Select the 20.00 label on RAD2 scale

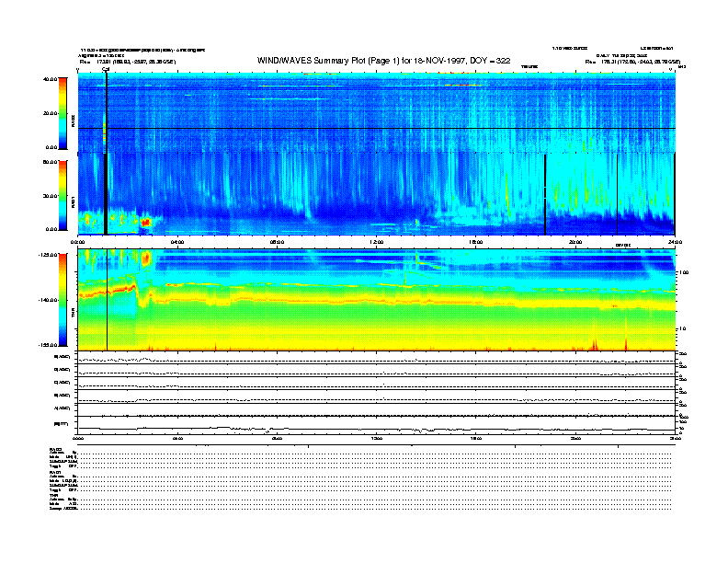50,113
